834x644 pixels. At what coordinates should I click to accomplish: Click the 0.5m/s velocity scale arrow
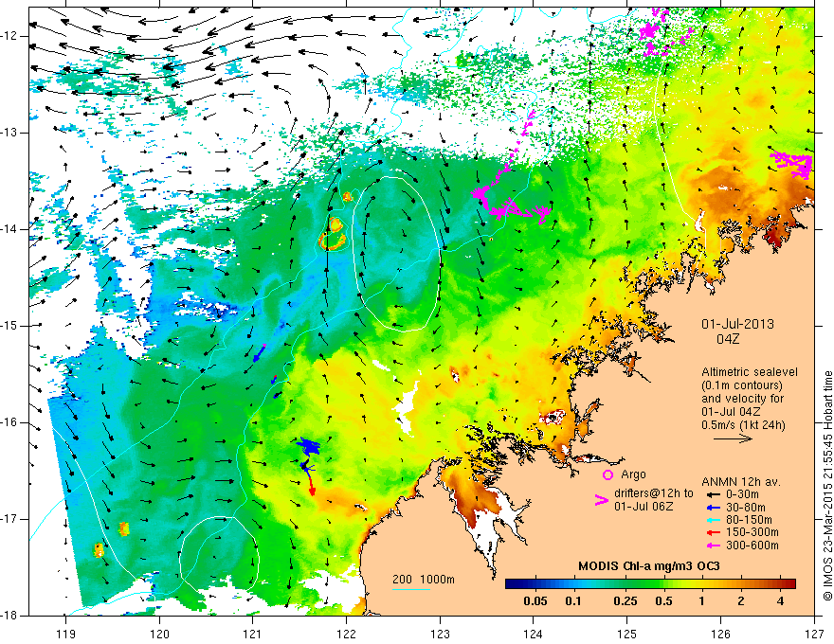733,438
